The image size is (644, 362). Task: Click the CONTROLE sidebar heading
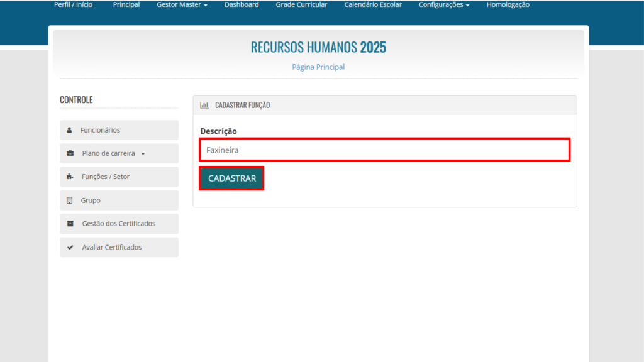pyautogui.click(x=76, y=100)
